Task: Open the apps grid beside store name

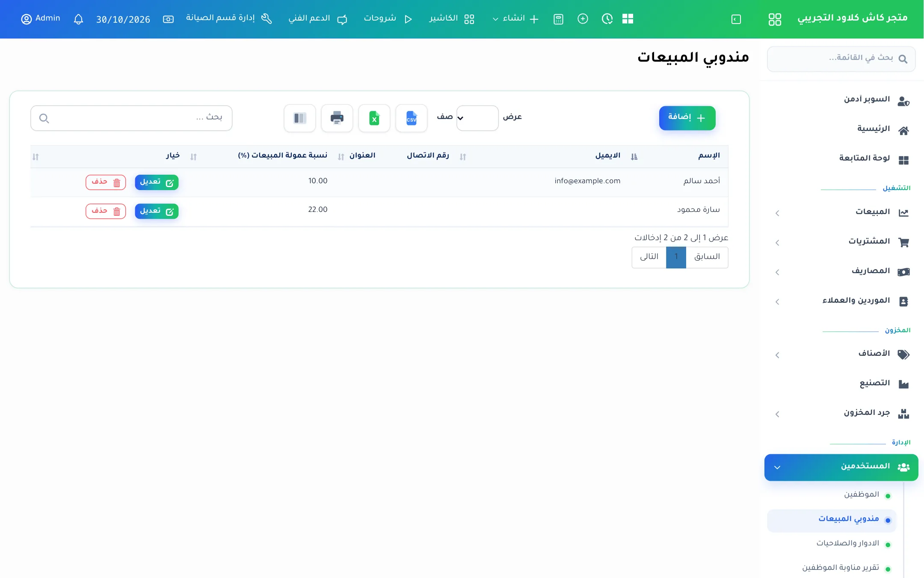Action: tap(775, 19)
